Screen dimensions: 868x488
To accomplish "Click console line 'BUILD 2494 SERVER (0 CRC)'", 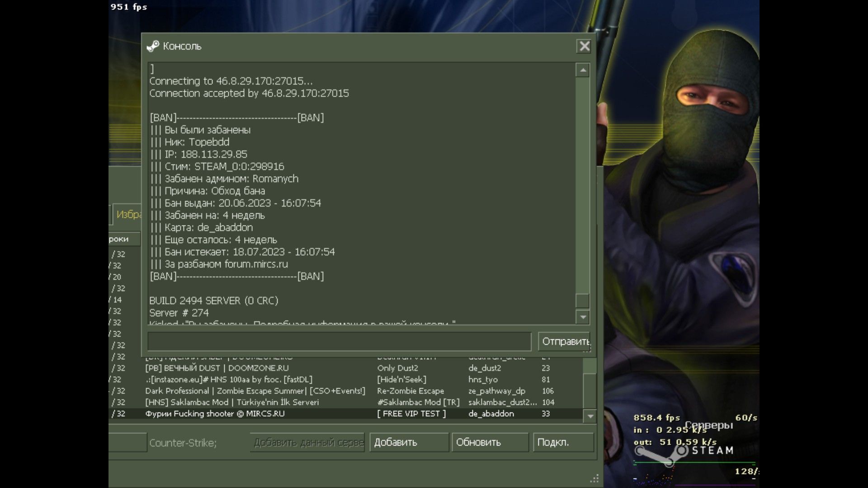I will [x=214, y=301].
